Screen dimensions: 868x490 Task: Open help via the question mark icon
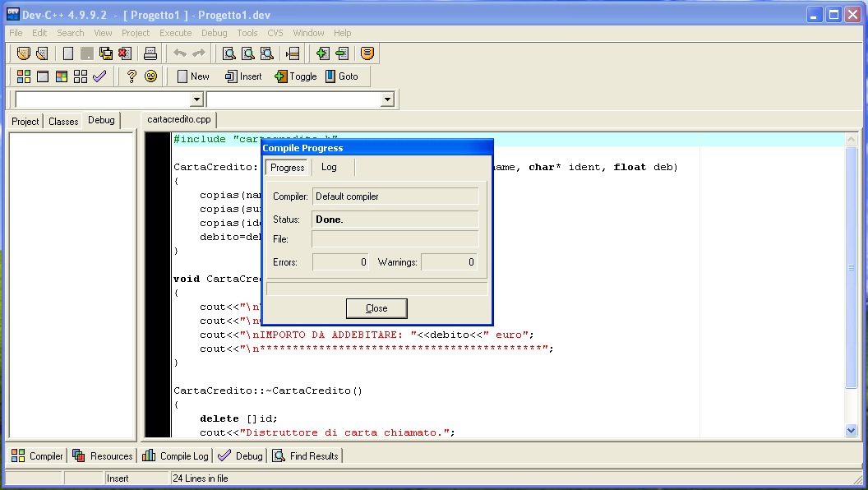tap(131, 76)
